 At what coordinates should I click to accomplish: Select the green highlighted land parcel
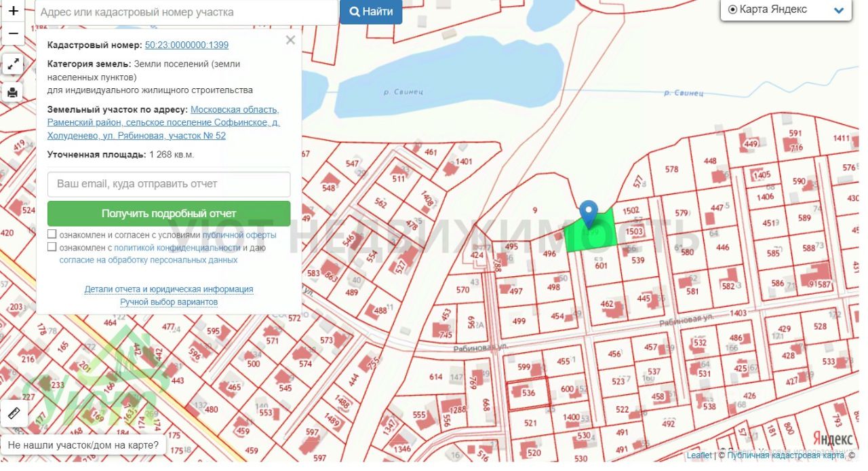click(592, 233)
